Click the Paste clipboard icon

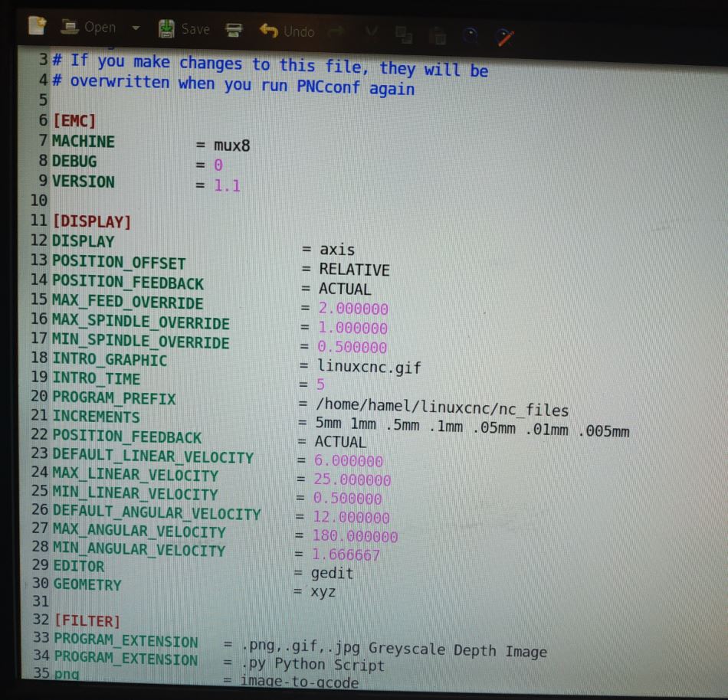click(x=438, y=35)
